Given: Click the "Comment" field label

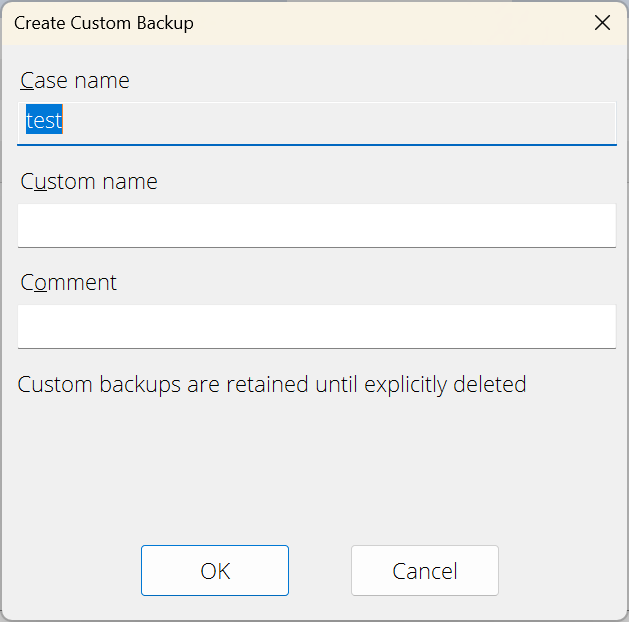Looking at the screenshot, I should (69, 283).
